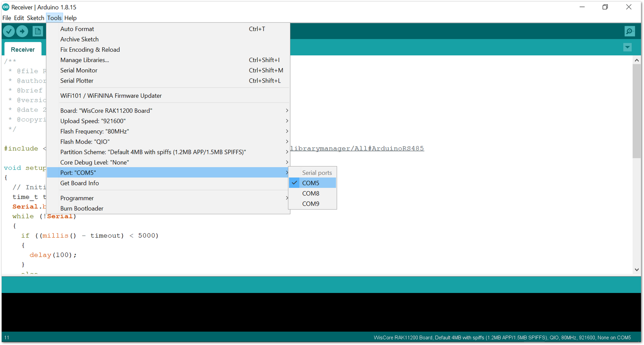
Task: Click the board status text in status bar
Action: pyautogui.click(x=502, y=338)
